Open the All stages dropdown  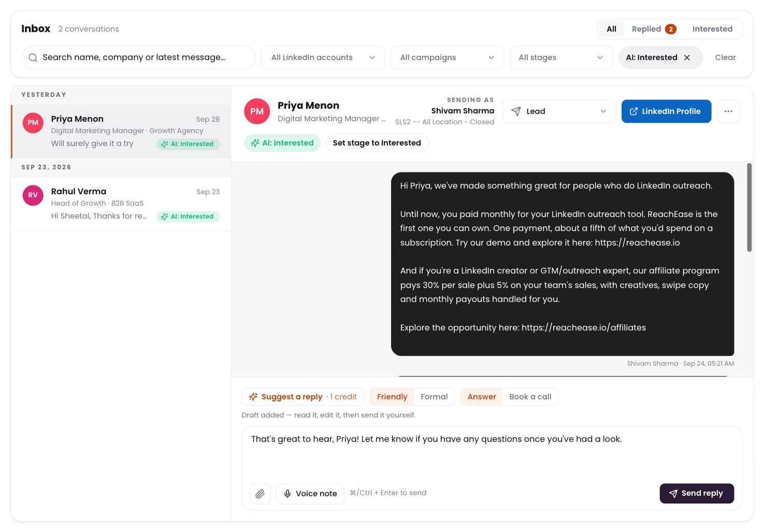[561, 57]
